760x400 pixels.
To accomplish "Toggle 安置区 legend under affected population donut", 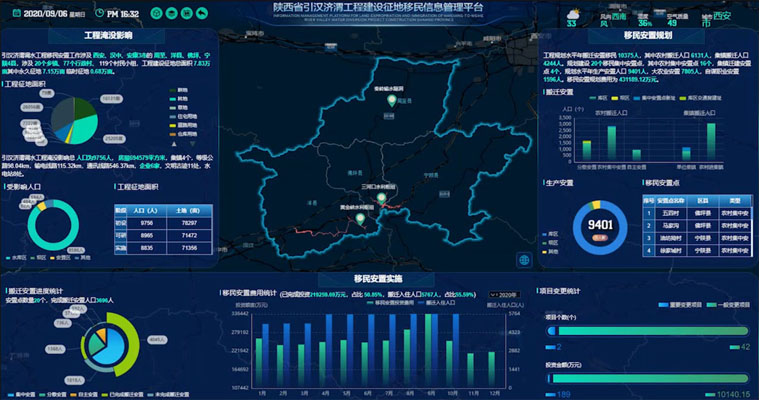I will coord(60,258).
